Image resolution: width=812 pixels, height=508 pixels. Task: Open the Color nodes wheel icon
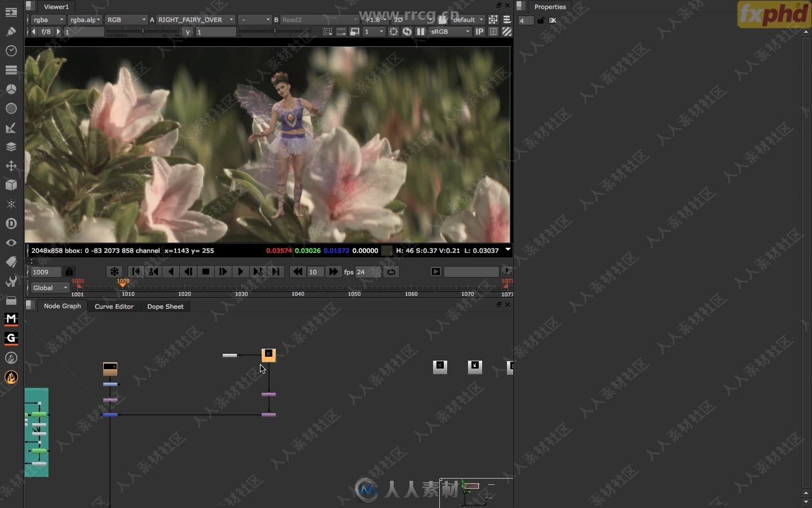11,89
